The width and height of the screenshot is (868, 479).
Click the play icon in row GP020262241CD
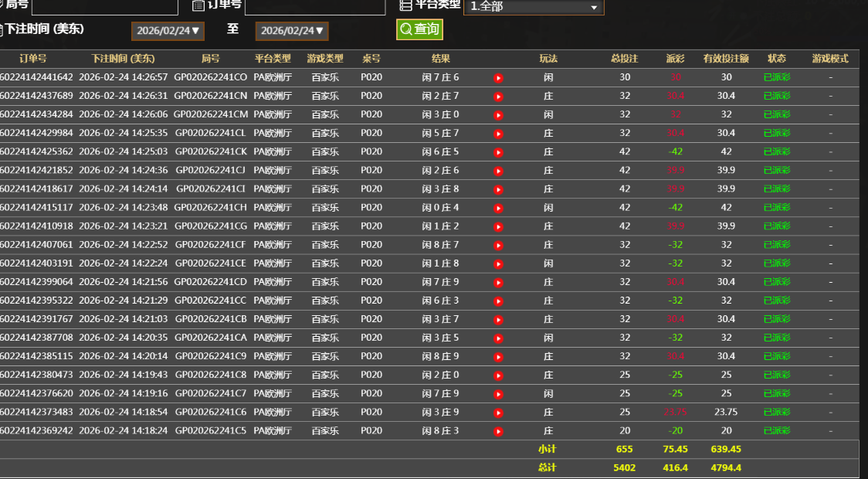(x=499, y=282)
